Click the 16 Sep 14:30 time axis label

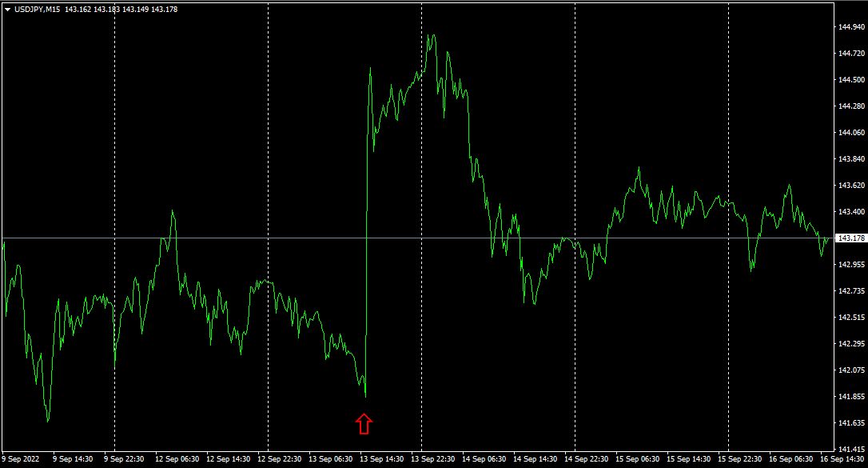(x=842, y=459)
